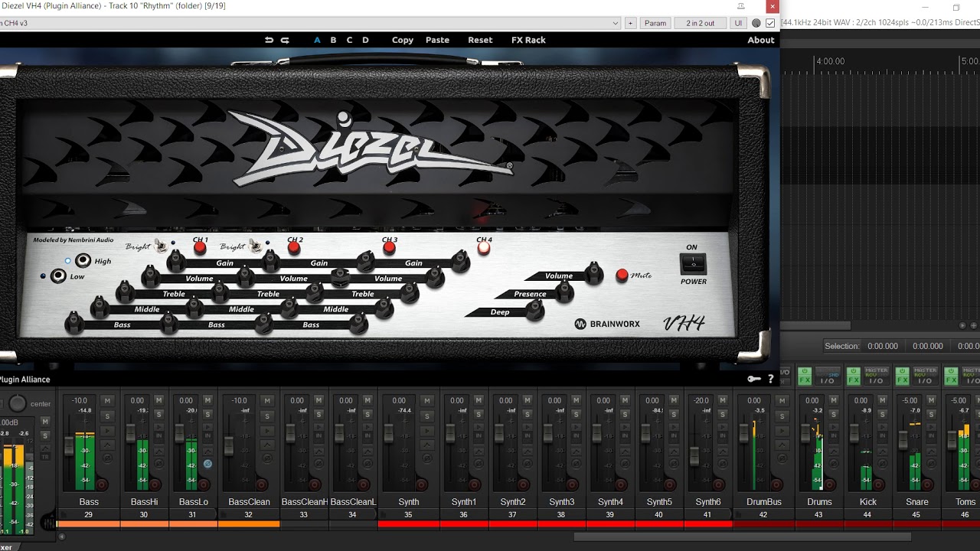980x551 pixels.
Task: Open the Plugin Alliance license key icon
Action: point(754,379)
